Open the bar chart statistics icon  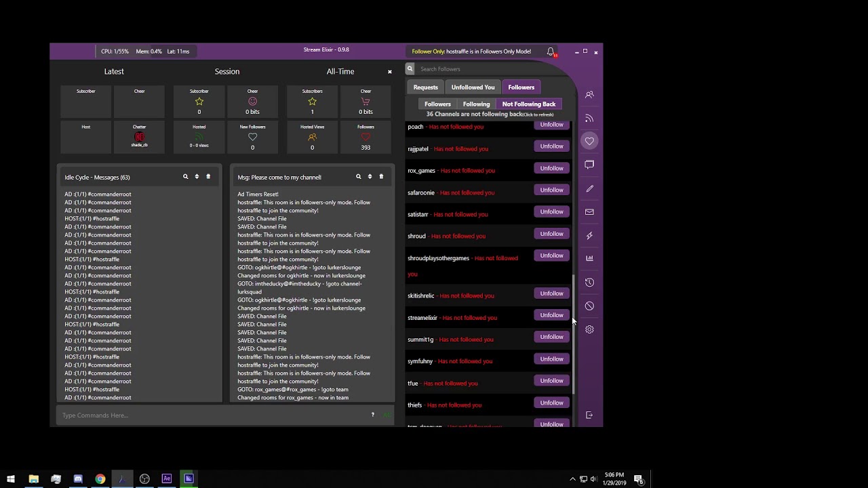point(589,258)
